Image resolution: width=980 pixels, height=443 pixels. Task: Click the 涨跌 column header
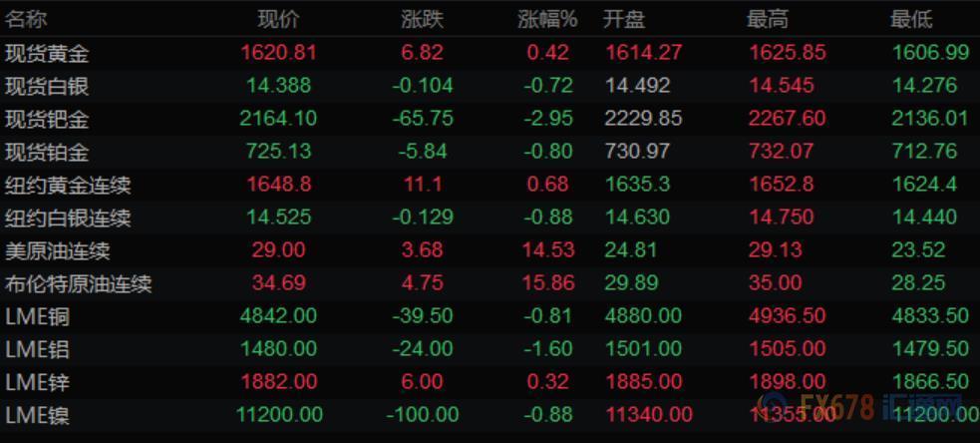coord(422,19)
